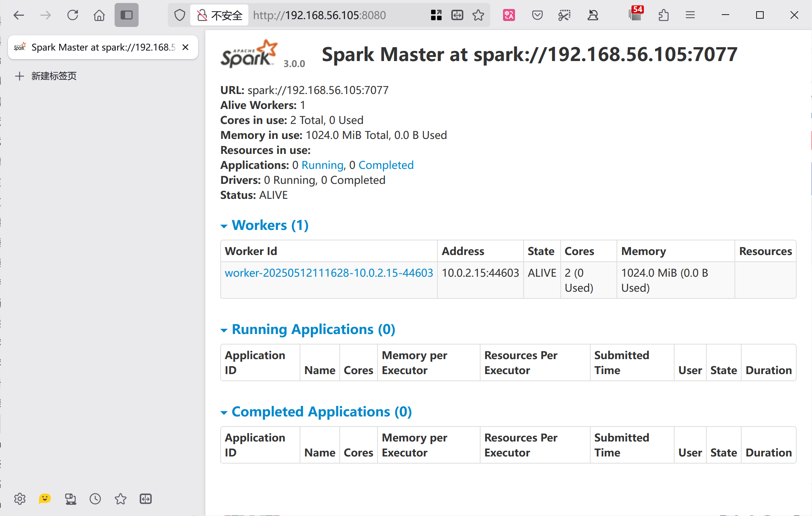Open the application hamburger menu
This screenshot has height=516, width=812.
[690, 15]
